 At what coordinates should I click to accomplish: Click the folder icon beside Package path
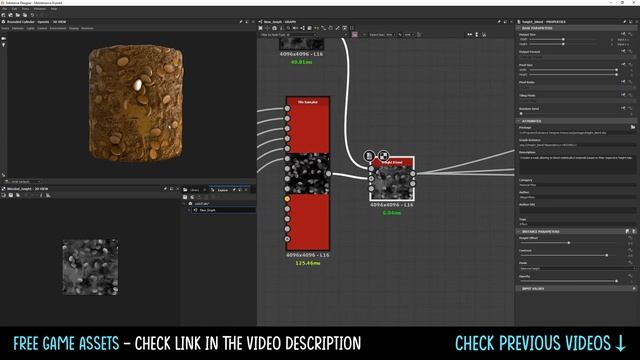[633, 127]
